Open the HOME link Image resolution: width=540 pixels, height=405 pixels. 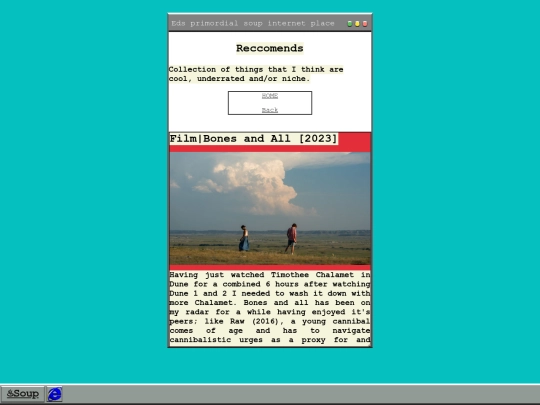270,96
